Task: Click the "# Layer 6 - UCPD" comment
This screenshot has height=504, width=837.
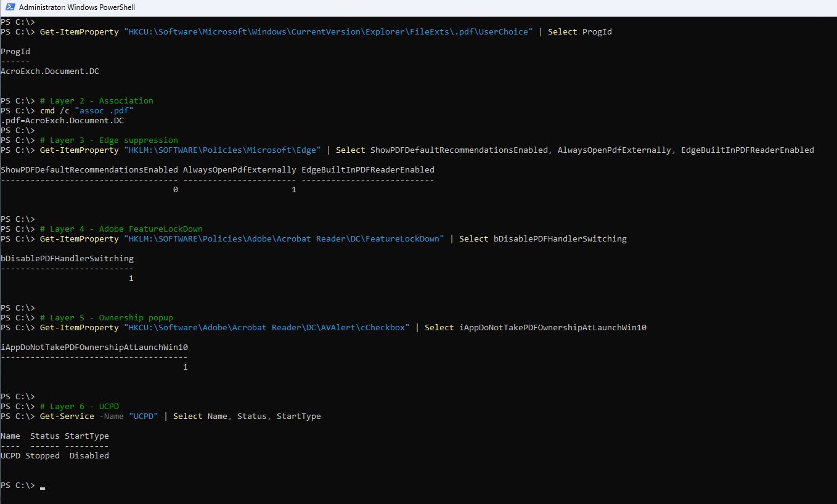Action: point(79,406)
